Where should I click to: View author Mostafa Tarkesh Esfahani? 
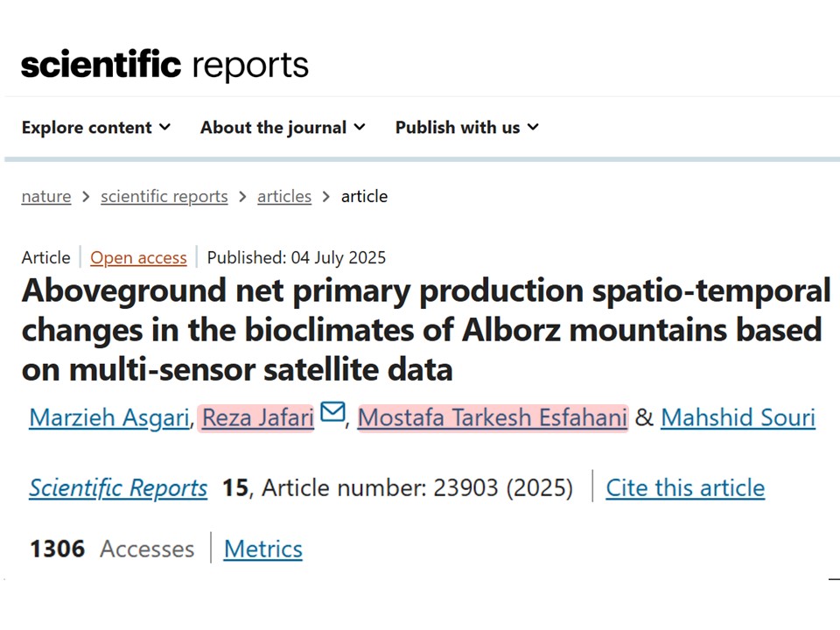(492, 418)
